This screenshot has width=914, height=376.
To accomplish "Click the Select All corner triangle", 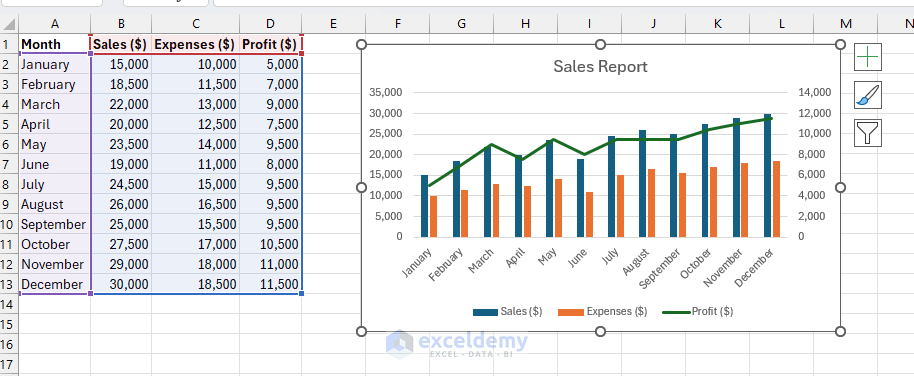I will pyautogui.click(x=9, y=23).
